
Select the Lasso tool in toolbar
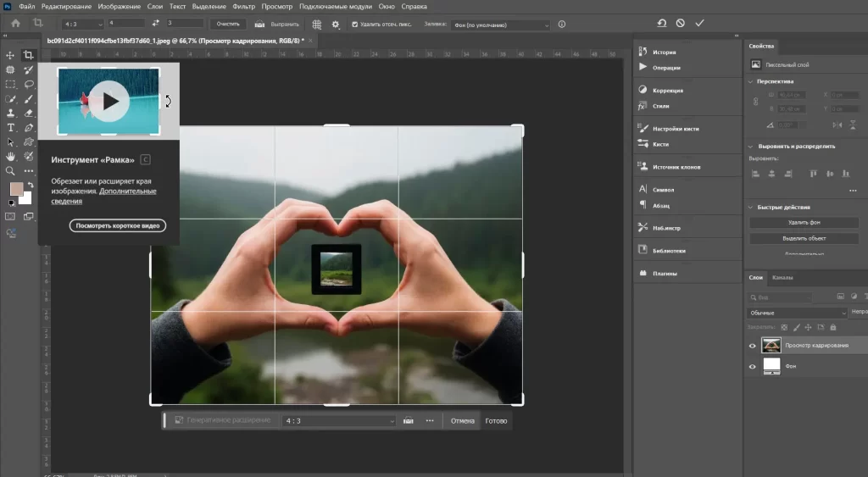[x=29, y=84]
